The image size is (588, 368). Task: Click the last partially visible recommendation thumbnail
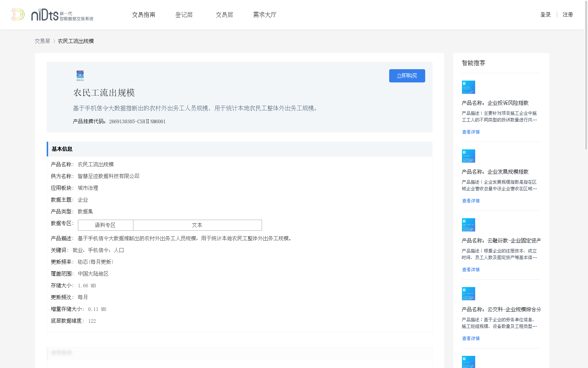tap(469, 362)
